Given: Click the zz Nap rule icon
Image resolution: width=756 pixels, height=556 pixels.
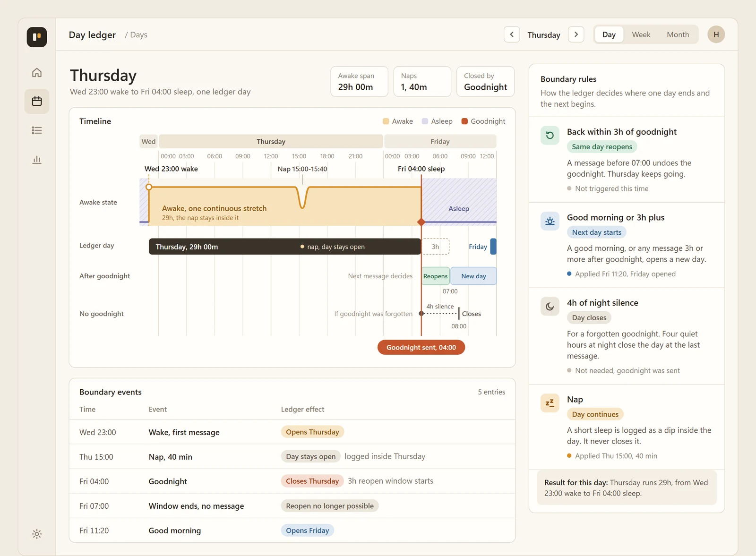Looking at the screenshot, I should pyautogui.click(x=550, y=403).
